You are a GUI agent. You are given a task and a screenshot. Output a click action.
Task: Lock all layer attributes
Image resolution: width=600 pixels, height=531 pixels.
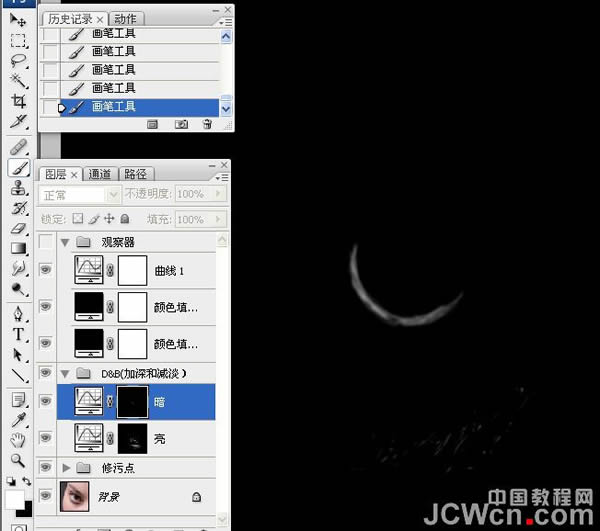[x=125, y=218]
